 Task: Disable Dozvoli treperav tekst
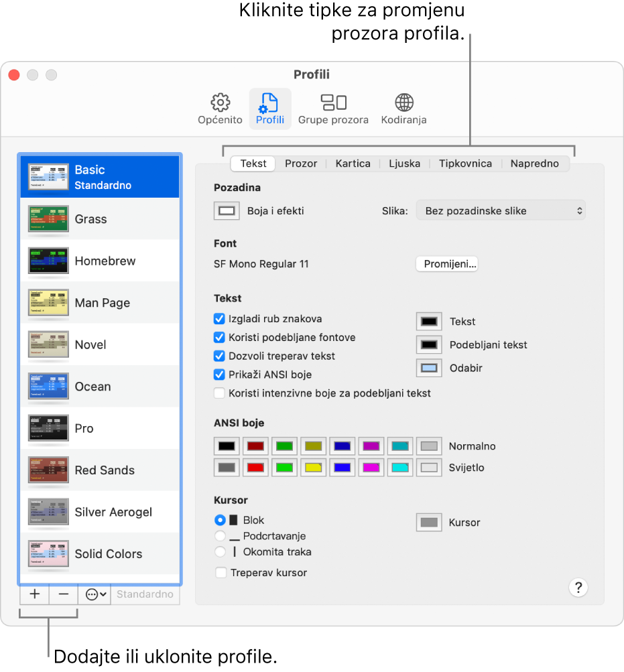pyautogui.click(x=219, y=356)
